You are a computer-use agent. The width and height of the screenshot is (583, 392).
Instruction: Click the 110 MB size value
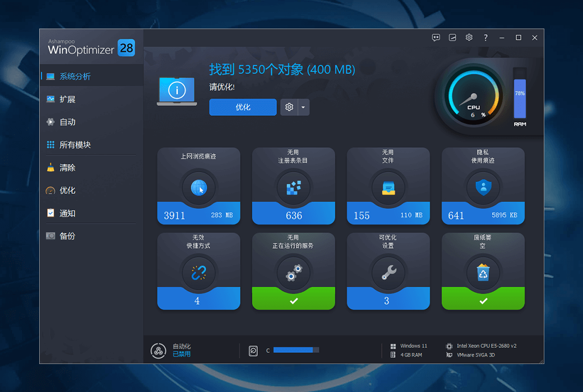411,215
